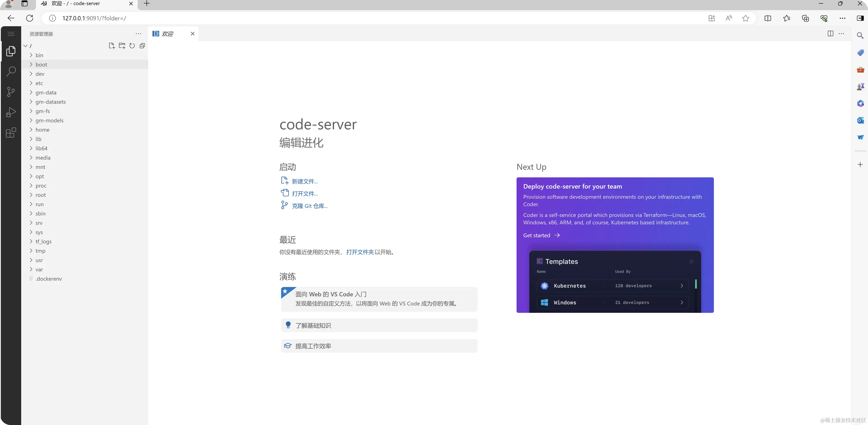This screenshot has width=868, height=425.
Task: Click the New File icon in explorer
Action: pyautogui.click(x=112, y=46)
